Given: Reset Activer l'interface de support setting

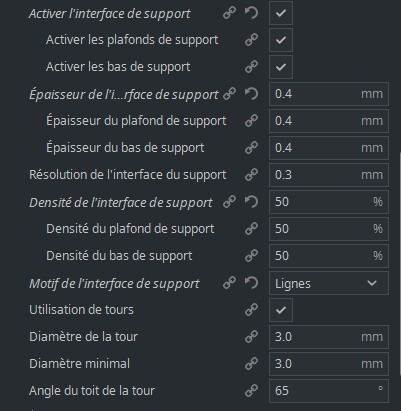Looking at the screenshot, I should pyautogui.click(x=251, y=13).
